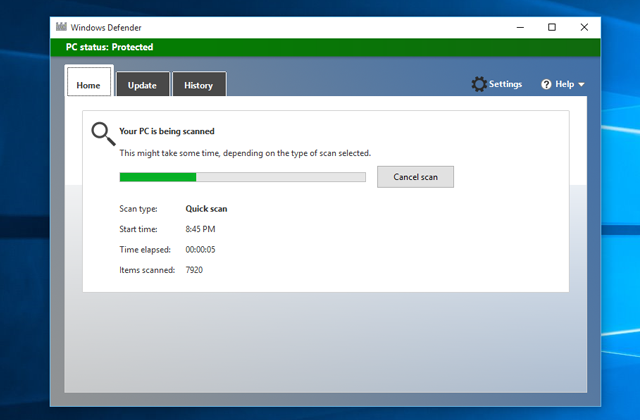The width and height of the screenshot is (640, 420).
Task: Close the Windows Defender window
Action: [584, 27]
